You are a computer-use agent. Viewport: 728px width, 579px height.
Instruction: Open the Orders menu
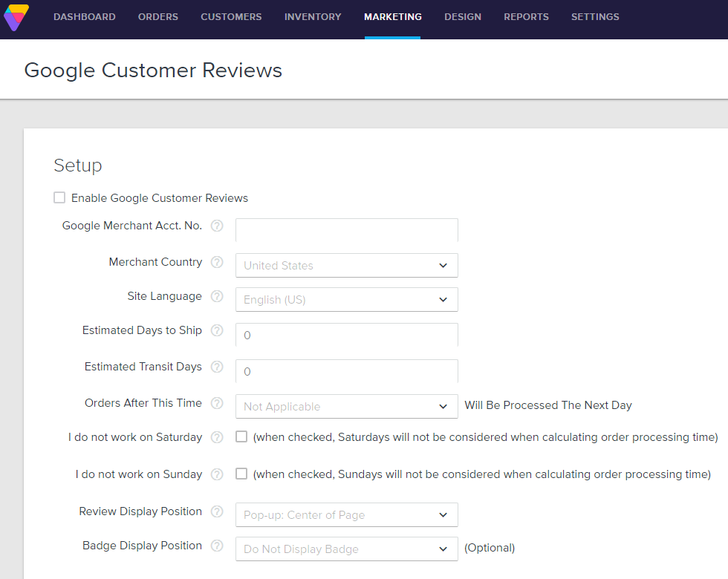(x=157, y=17)
